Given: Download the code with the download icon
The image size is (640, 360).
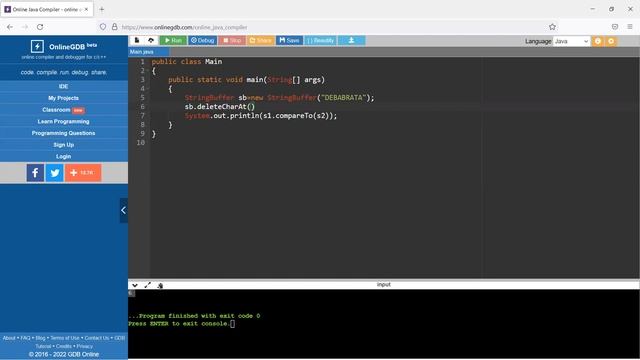Looking at the screenshot, I should pyautogui.click(x=351, y=40).
